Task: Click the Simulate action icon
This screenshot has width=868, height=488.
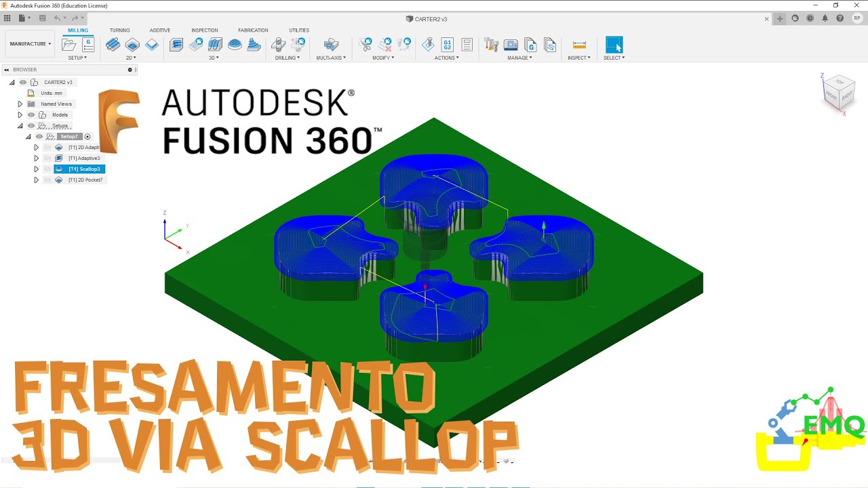Action: pos(428,45)
